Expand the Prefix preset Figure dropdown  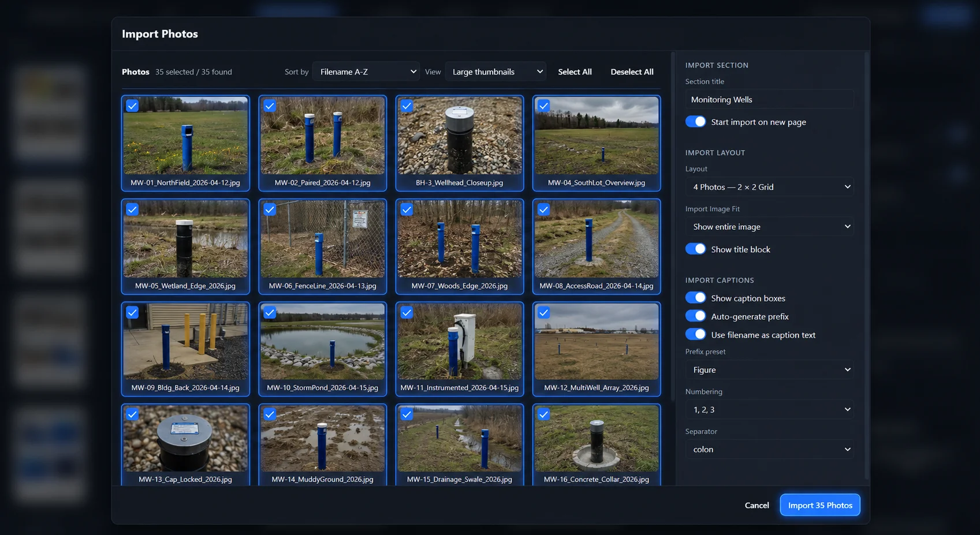click(x=770, y=370)
